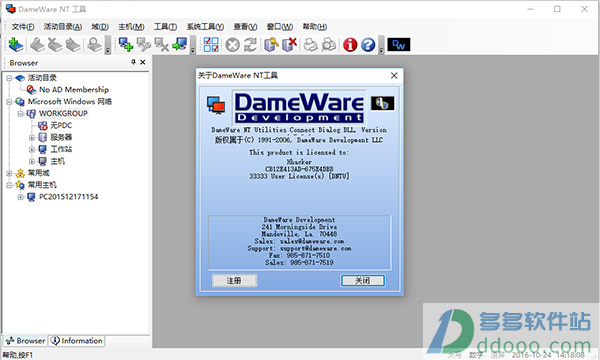Click the checkbox grid properties icon

pos(211,45)
